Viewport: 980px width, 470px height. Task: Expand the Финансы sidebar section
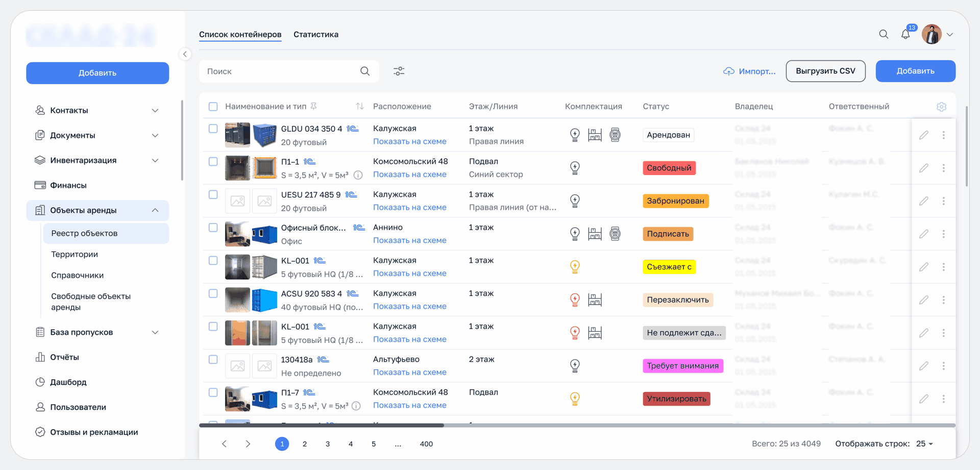click(x=97, y=185)
